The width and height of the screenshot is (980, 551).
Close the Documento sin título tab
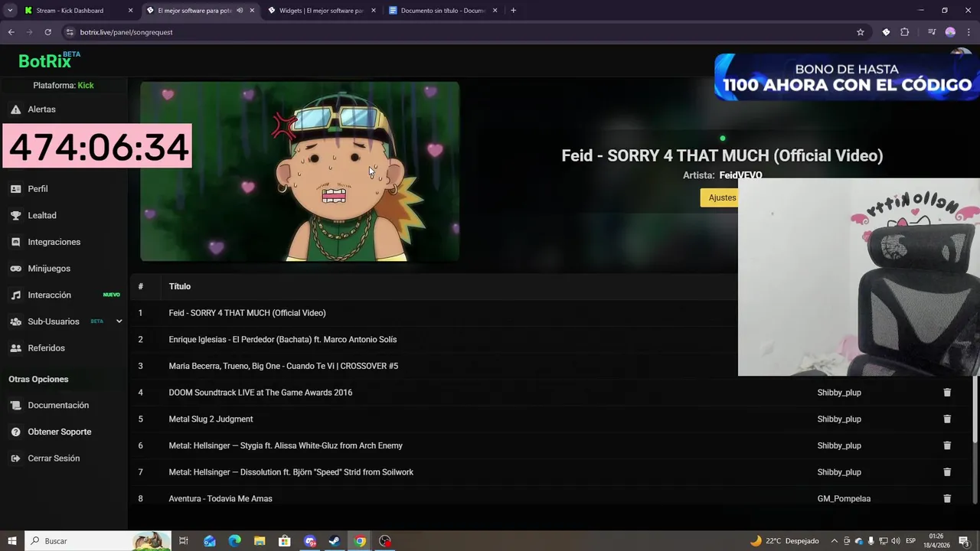(x=495, y=11)
